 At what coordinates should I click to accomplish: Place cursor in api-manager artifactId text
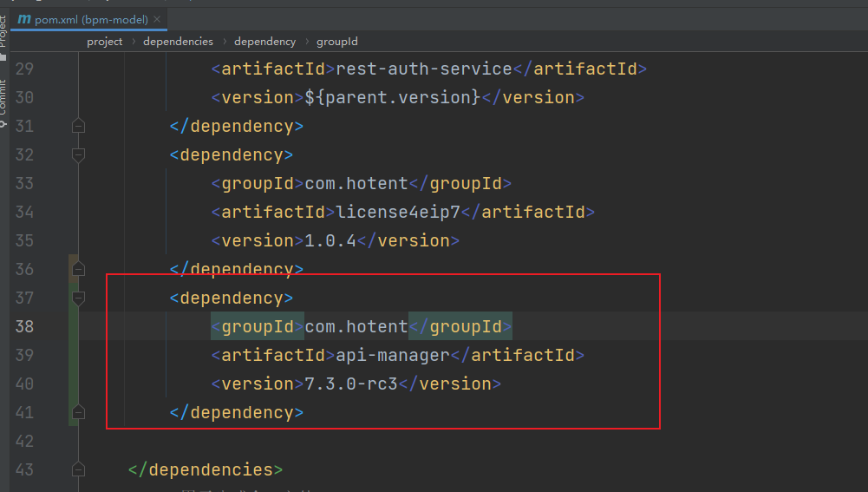click(x=393, y=356)
